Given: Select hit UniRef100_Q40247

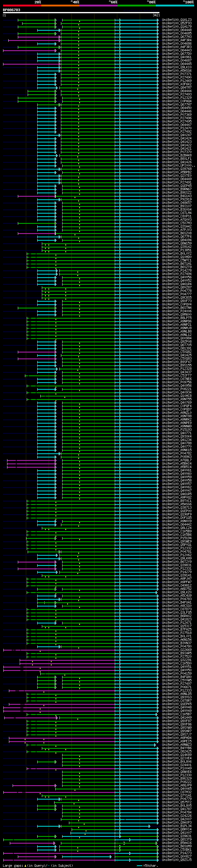Looking at the screenshot, I should (177, 135).
